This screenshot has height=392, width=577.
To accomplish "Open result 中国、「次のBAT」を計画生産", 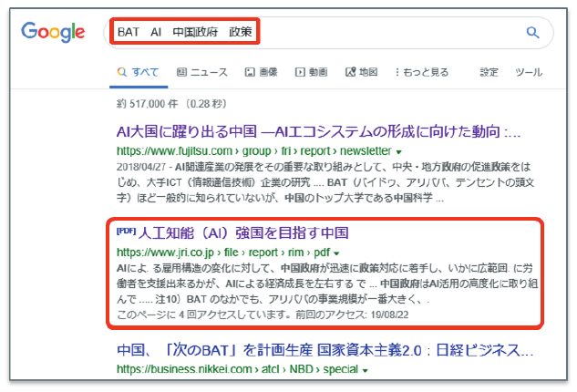I will (x=325, y=350).
